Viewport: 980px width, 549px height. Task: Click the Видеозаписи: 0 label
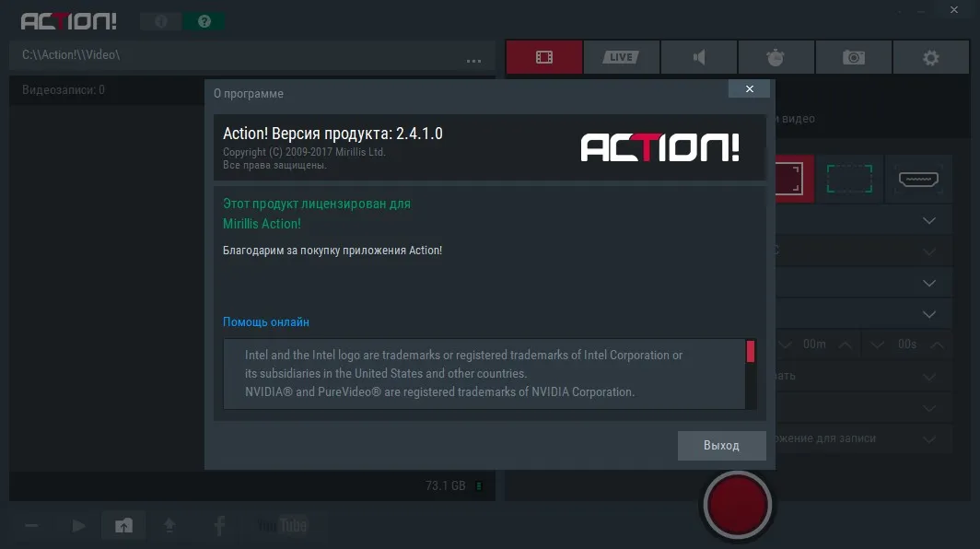pos(64,90)
